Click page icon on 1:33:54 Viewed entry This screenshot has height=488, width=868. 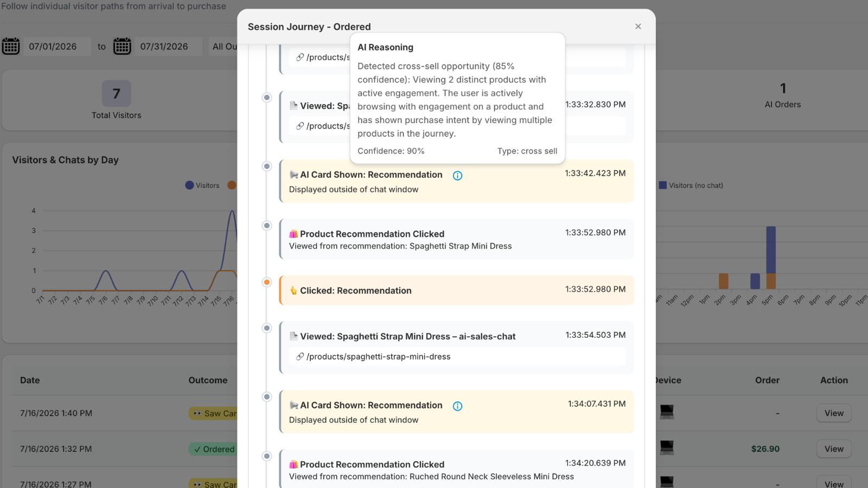293,336
